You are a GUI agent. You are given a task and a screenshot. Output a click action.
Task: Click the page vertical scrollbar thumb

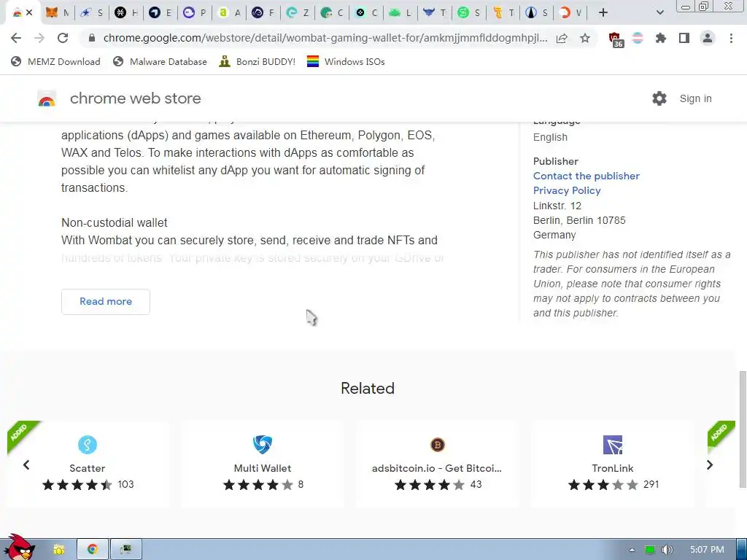click(x=742, y=429)
